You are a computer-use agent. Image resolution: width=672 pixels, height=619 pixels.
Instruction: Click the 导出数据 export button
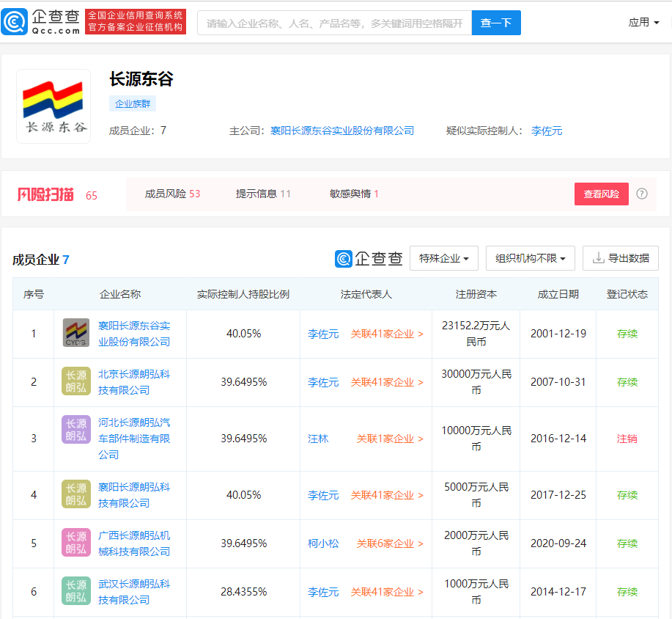621,258
